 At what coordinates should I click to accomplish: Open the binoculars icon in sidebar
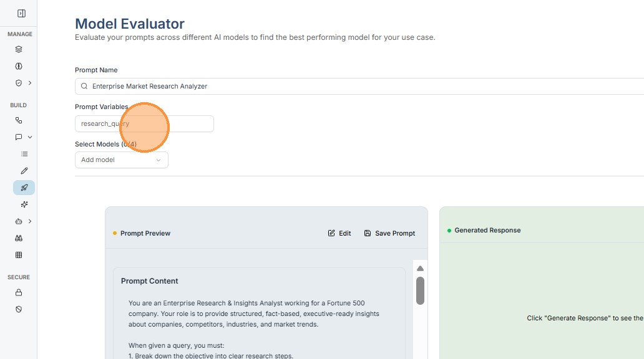(x=19, y=238)
